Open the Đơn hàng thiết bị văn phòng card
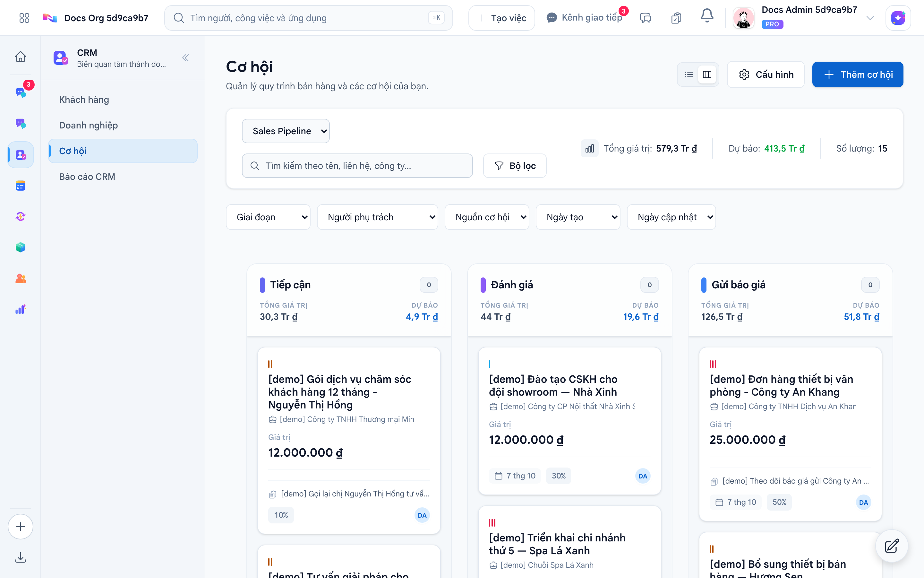Image resolution: width=924 pixels, height=578 pixels. (x=790, y=433)
